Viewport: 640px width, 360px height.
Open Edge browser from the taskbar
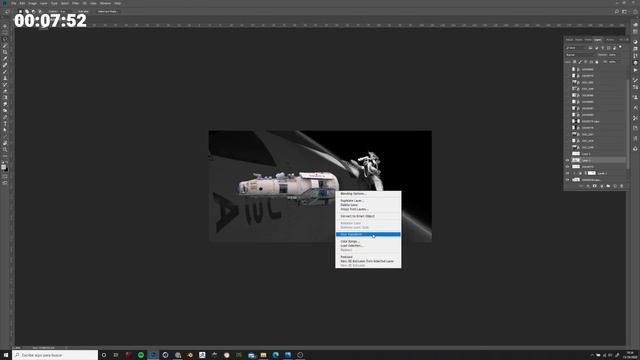276,355
